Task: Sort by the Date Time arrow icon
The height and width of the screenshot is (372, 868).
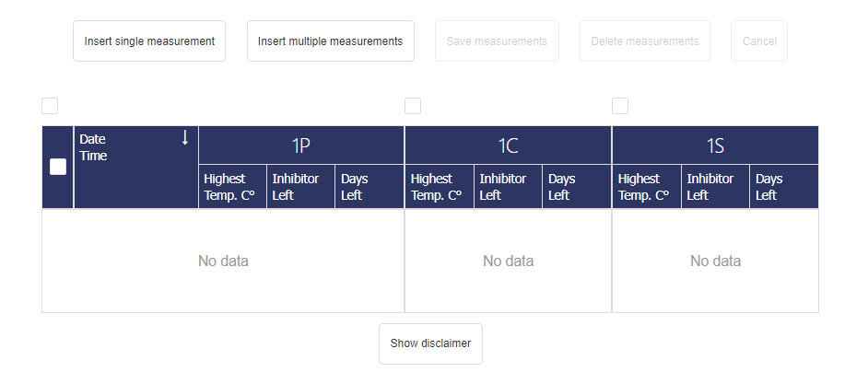Action: click(184, 138)
